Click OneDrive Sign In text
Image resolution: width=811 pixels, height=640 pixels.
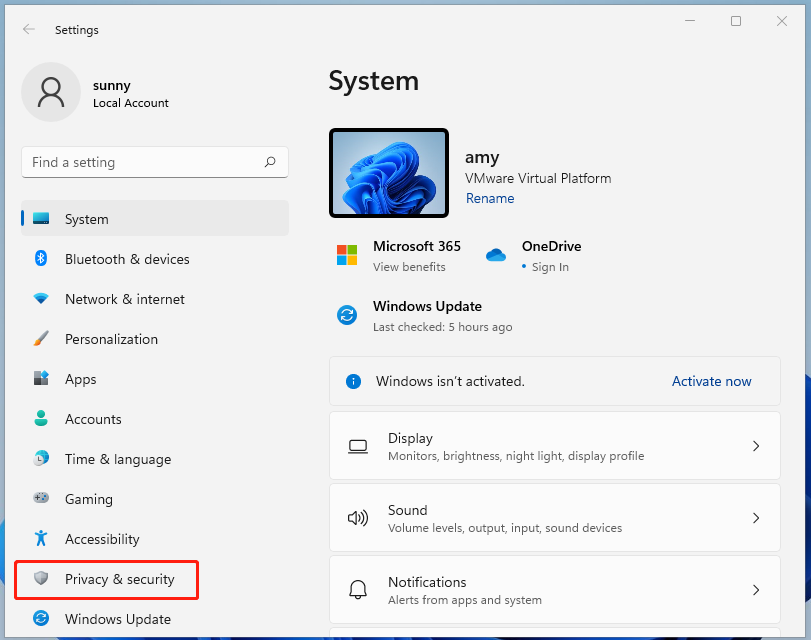click(550, 267)
